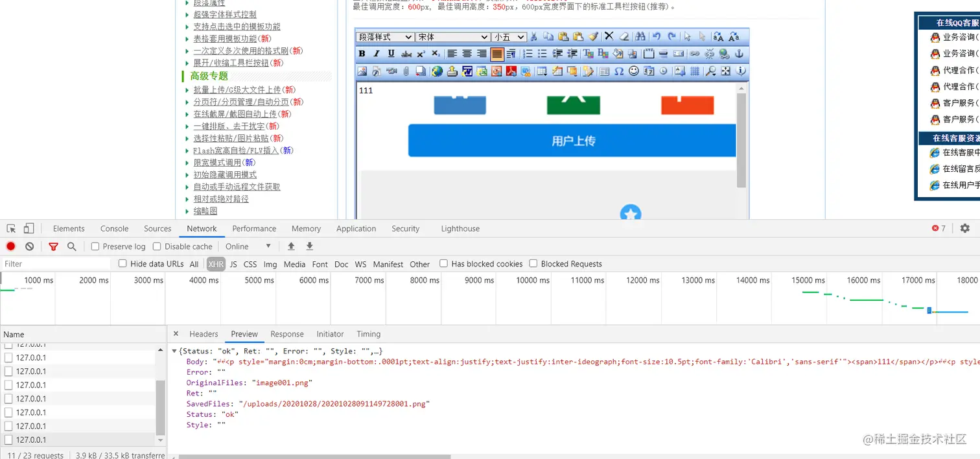980x459 pixels.
Task: Enable the Disable cache checkbox
Action: point(157,246)
